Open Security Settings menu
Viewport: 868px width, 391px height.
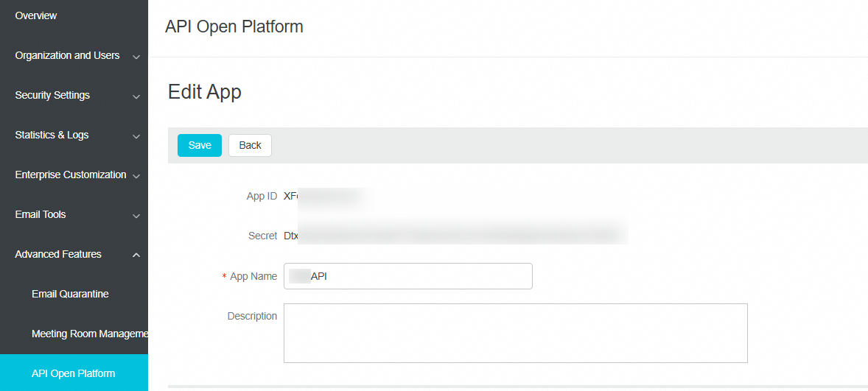[x=52, y=96]
